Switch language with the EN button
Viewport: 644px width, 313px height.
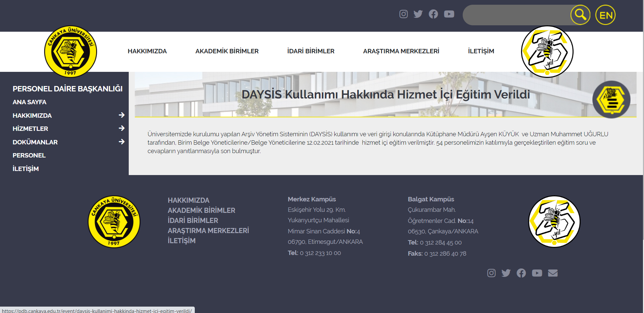click(x=605, y=15)
